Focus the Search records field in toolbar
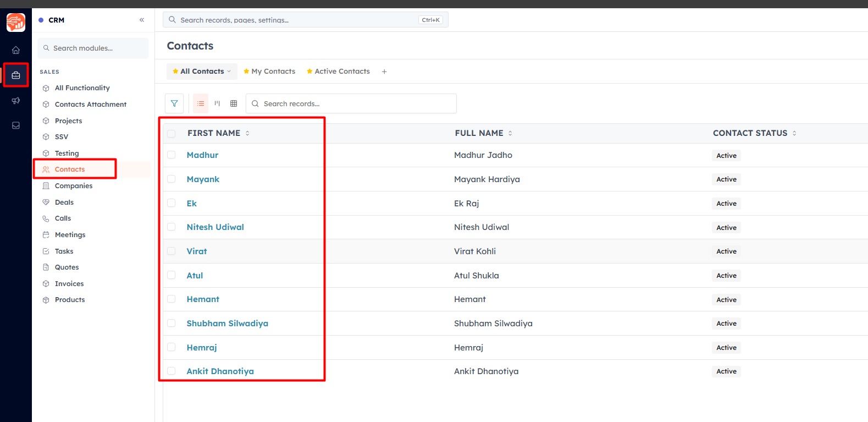The height and width of the screenshot is (422, 868). (351, 103)
